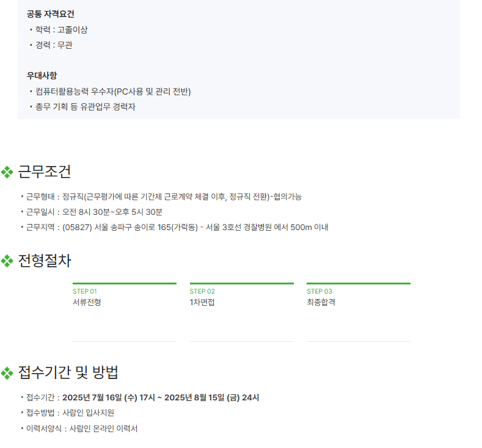Click the diamond icon beside 근무조건

coord(7,172)
